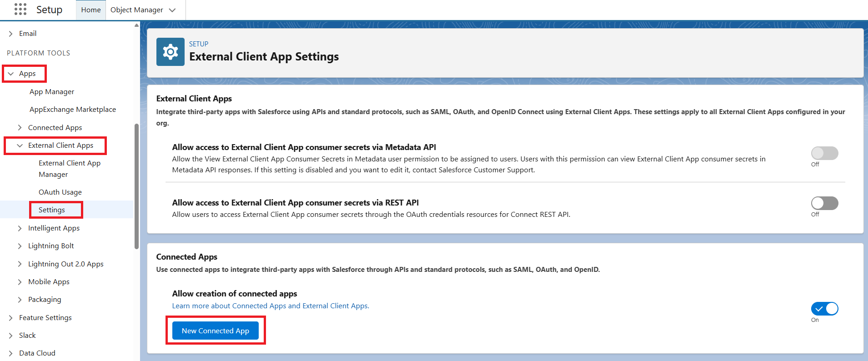The width and height of the screenshot is (868, 361).
Task: Click the New Connected App button
Action: 216,331
